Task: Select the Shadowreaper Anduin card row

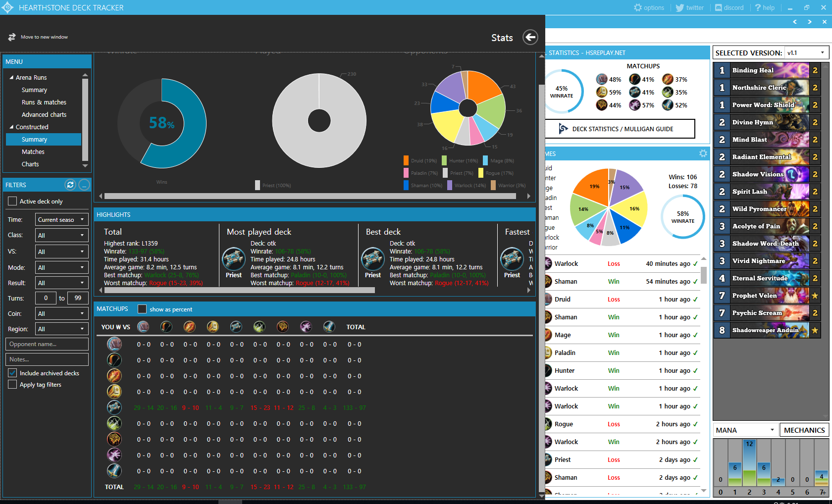Action: point(767,330)
